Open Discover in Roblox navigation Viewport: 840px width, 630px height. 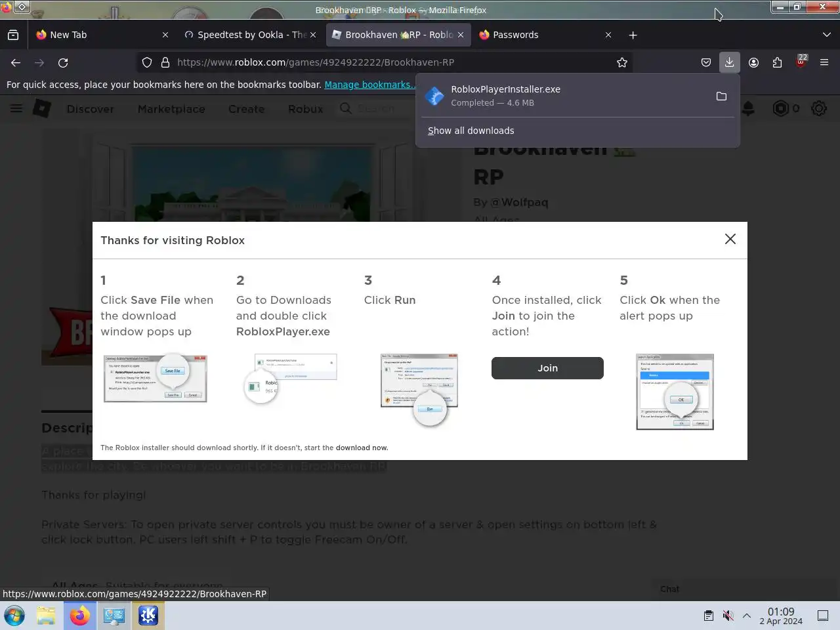click(91, 109)
